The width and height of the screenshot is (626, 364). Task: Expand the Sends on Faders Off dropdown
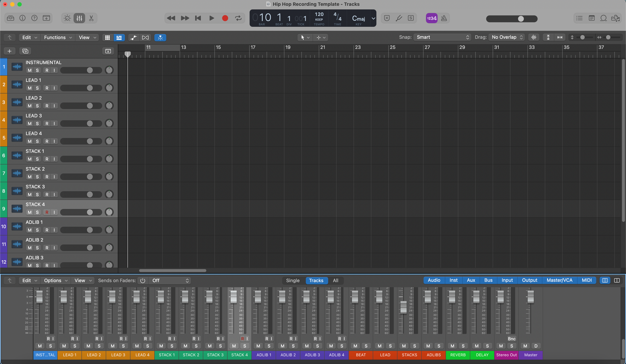(x=170, y=281)
